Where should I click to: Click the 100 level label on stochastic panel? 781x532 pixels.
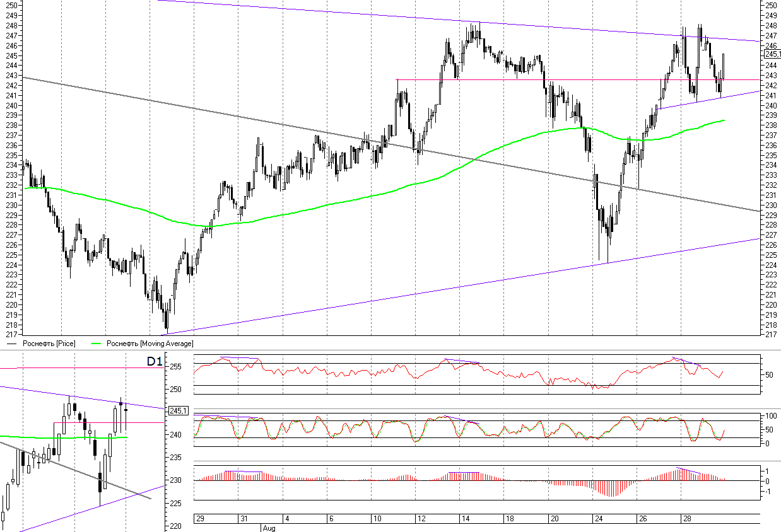coord(770,417)
